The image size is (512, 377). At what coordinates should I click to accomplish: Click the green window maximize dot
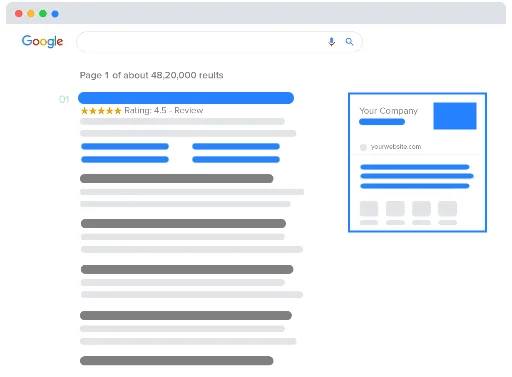pyautogui.click(x=43, y=14)
